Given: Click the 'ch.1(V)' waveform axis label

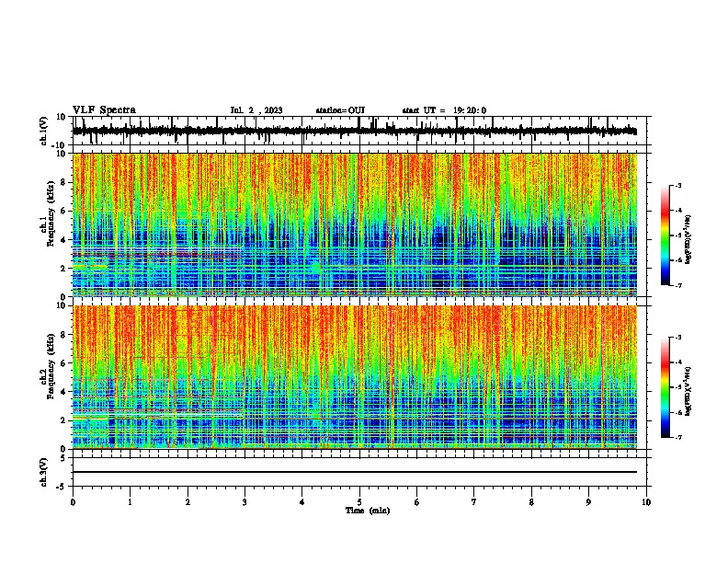Looking at the screenshot, I should coord(44,131).
